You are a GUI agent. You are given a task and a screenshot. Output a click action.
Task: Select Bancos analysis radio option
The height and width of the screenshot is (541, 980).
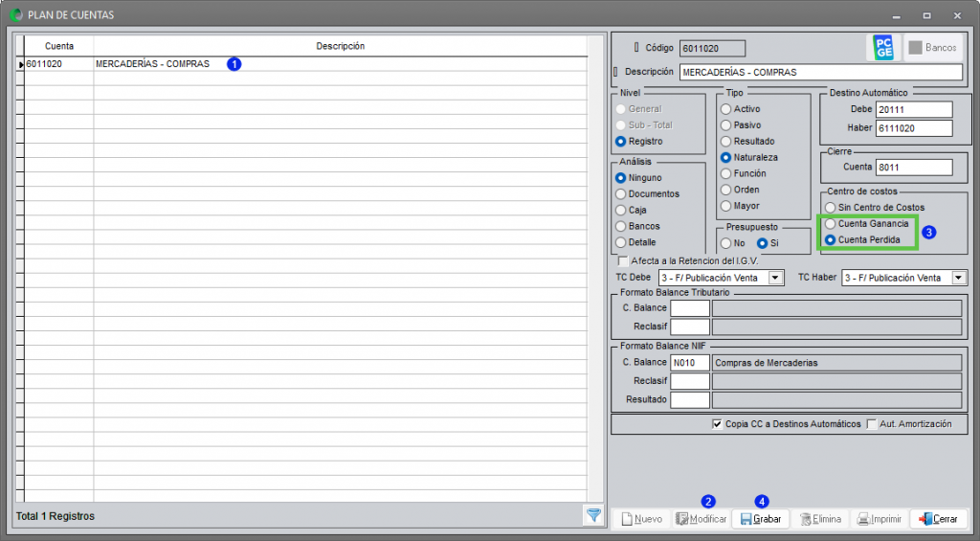(x=620, y=226)
